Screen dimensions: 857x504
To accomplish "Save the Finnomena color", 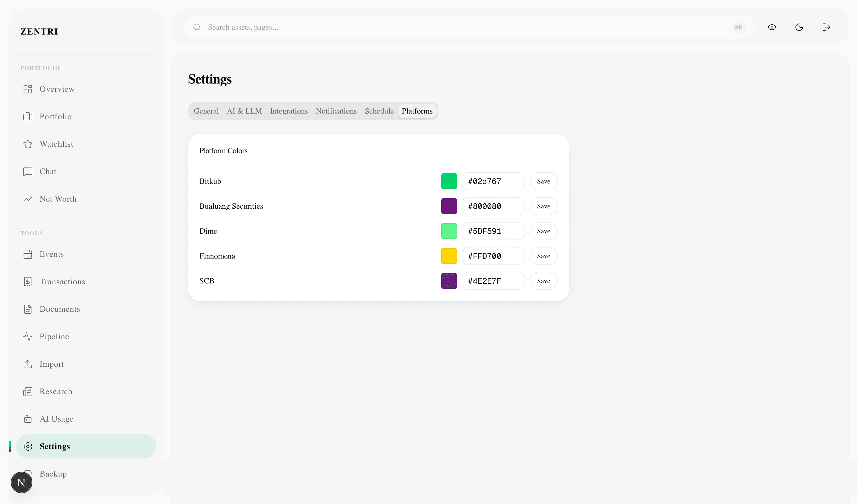I will click(544, 256).
